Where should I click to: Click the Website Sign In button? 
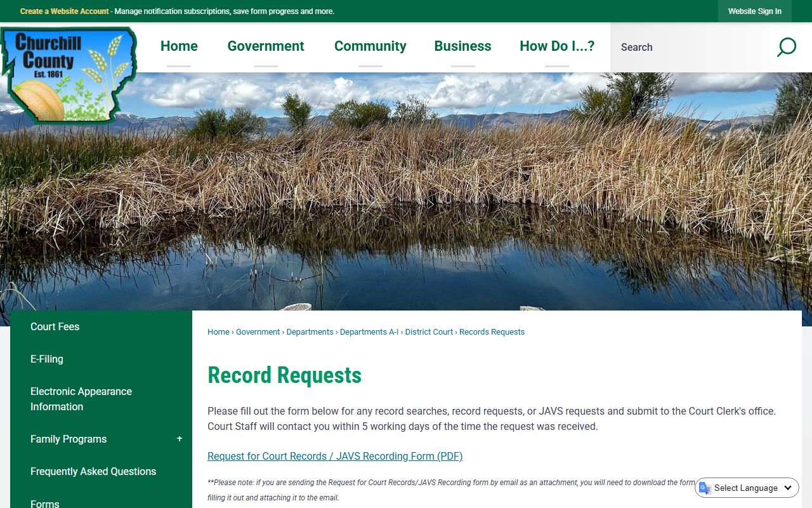click(754, 11)
